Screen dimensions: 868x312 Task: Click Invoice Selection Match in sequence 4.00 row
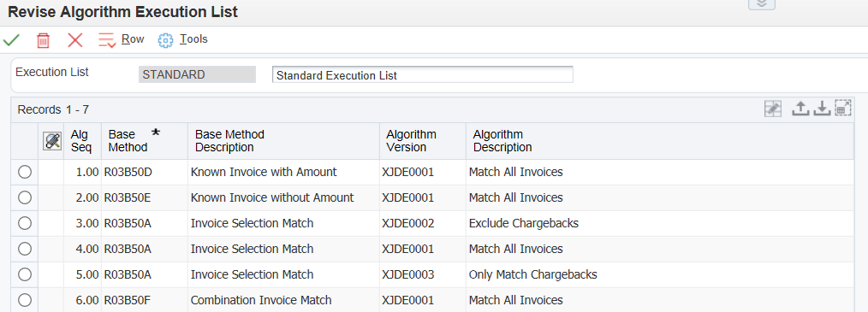(283, 249)
